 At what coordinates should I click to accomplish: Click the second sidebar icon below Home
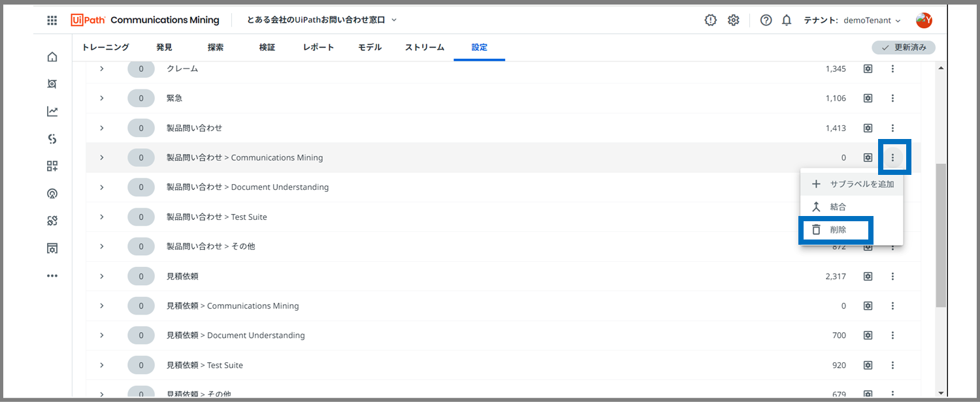coord(52,84)
